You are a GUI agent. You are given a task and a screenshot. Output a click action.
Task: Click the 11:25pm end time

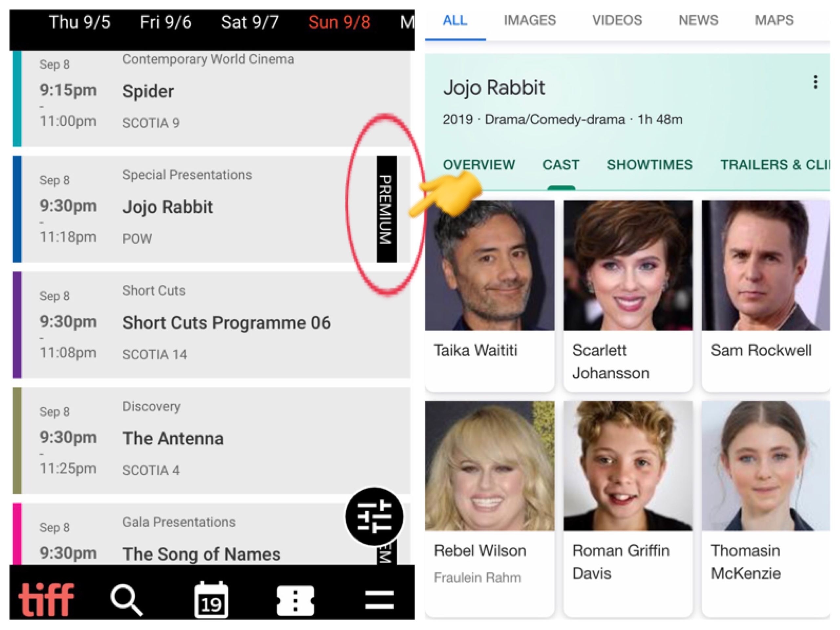(68, 469)
